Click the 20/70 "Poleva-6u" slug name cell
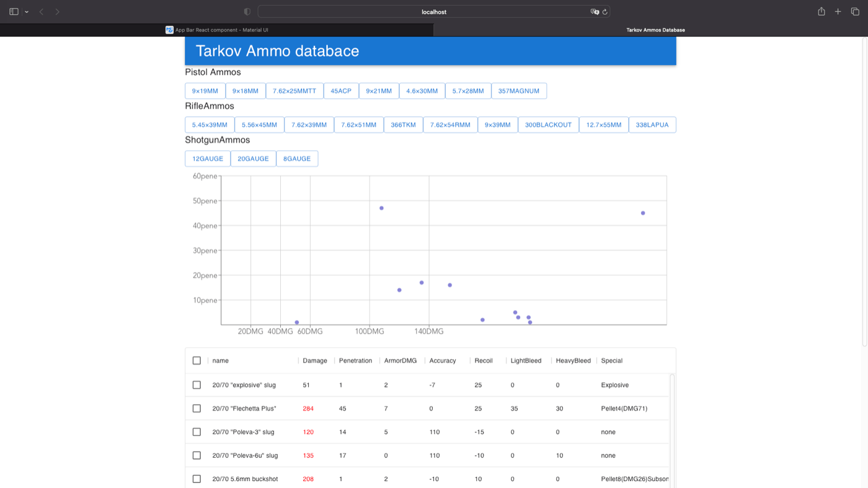Viewport: 868px width, 488px height. click(245, 455)
